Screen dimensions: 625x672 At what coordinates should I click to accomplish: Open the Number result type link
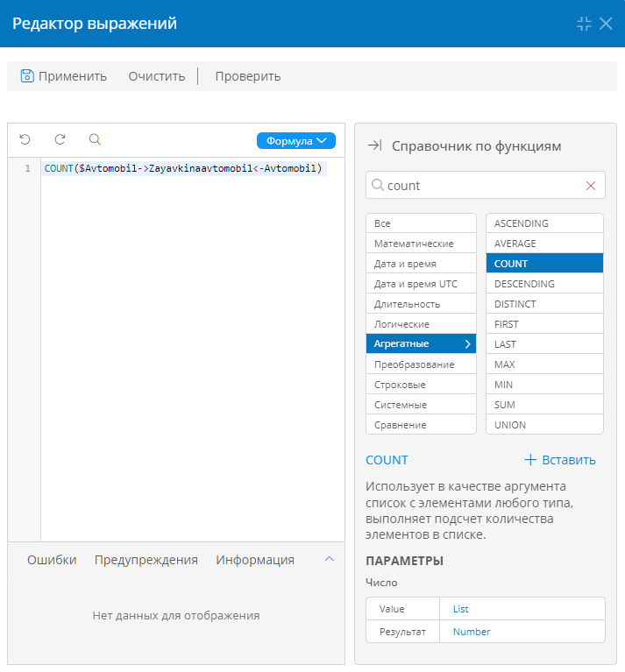[472, 632]
